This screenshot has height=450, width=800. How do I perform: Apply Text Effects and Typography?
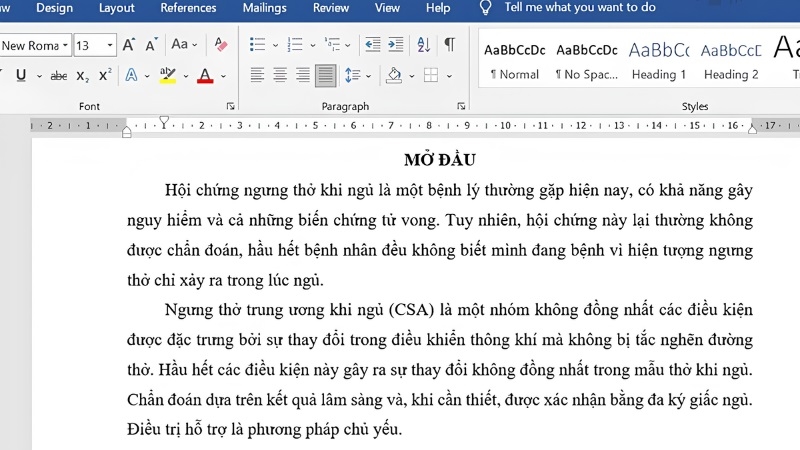[x=132, y=76]
